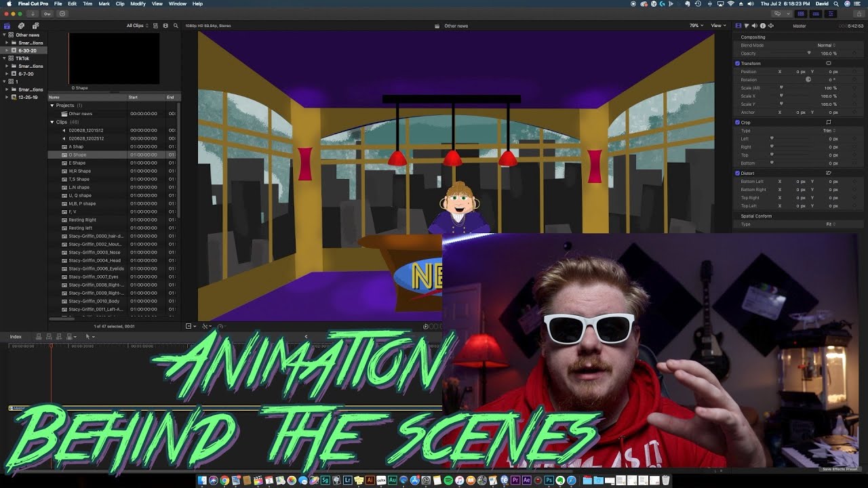Click the background tasks checkmark icon
868x488 pixels.
[62, 14]
